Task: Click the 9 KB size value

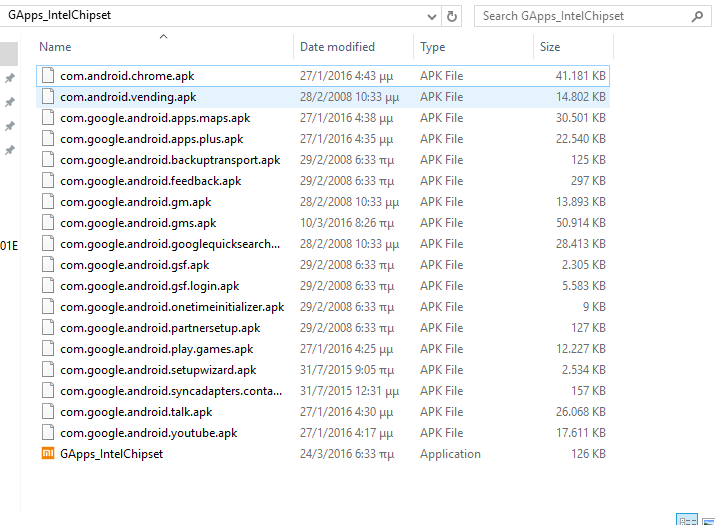Action: [x=594, y=307]
